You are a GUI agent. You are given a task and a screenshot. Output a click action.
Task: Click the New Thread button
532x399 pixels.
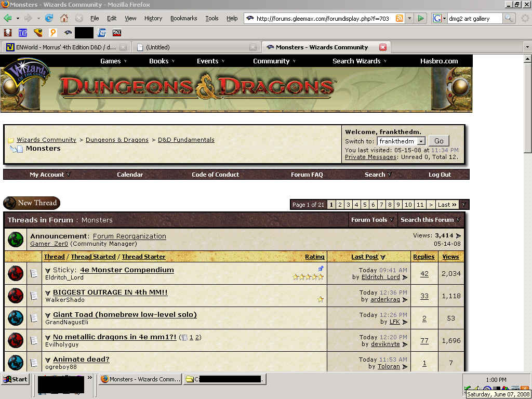[32, 203]
